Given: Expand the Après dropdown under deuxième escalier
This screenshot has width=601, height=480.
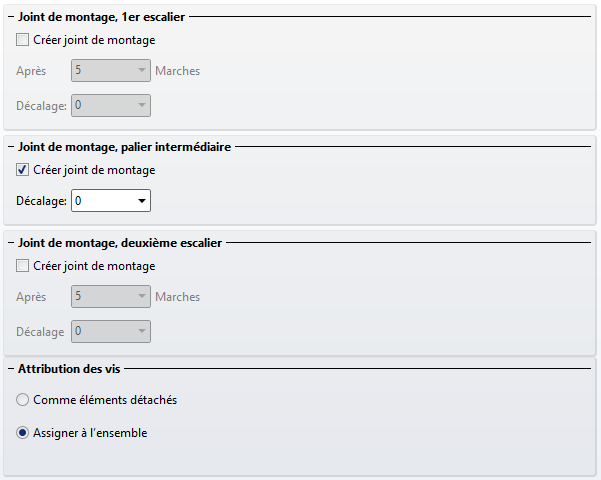Looking at the screenshot, I should coord(141,297).
